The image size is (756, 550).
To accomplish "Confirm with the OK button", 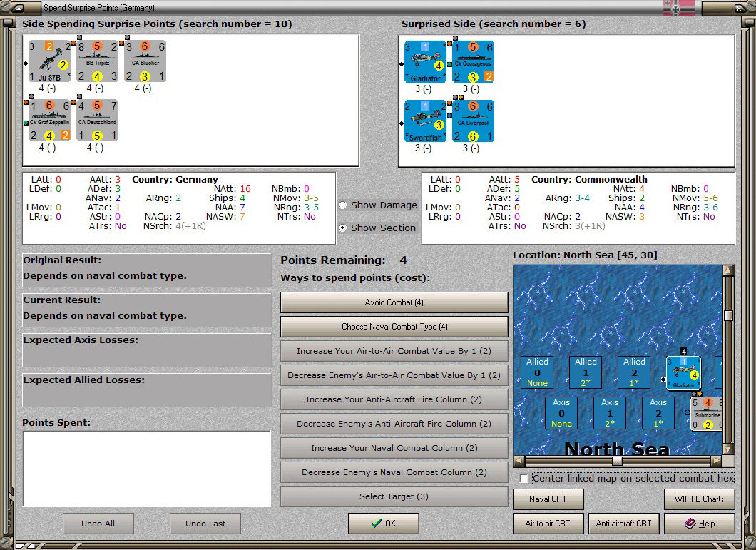I will pyautogui.click(x=383, y=524).
